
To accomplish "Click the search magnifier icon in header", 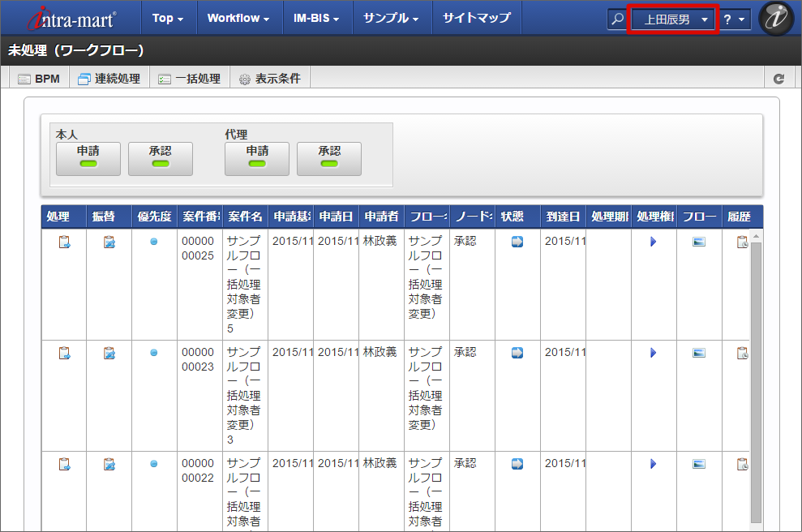I will click(618, 19).
